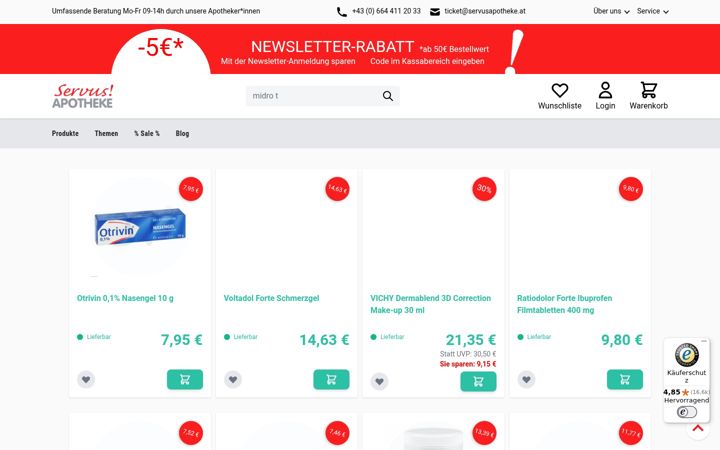Click the Otrivin product image
The width and height of the screenshot is (720, 450).
point(140,228)
